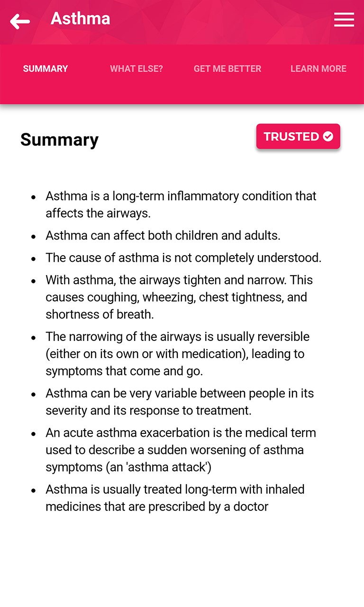
Task: Click the Asthma page title
Action: click(x=81, y=19)
